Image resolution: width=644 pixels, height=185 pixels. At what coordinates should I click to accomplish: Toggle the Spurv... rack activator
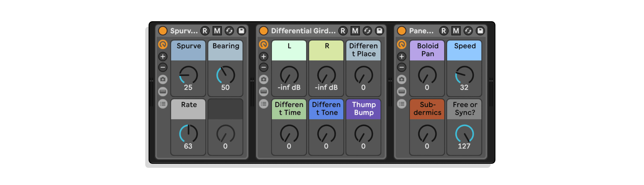click(x=163, y=31)
